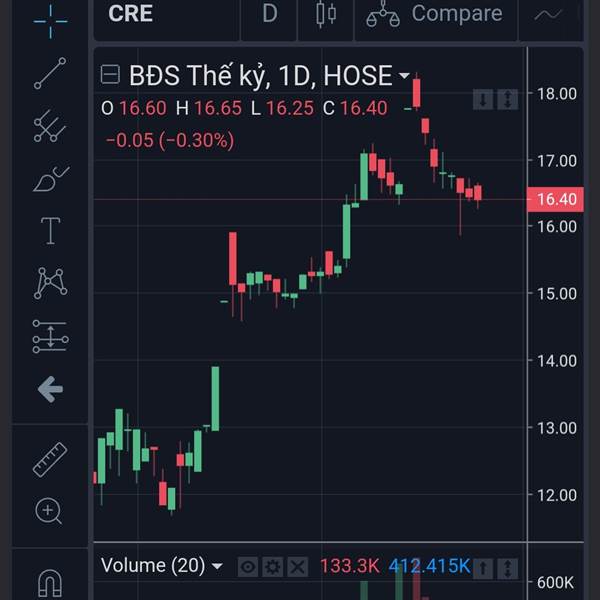Viewport: 600px width, 600px height.
Task: Click the Volume pane maximize arrow
Action: pyautogui.click(x=508, y=569)
